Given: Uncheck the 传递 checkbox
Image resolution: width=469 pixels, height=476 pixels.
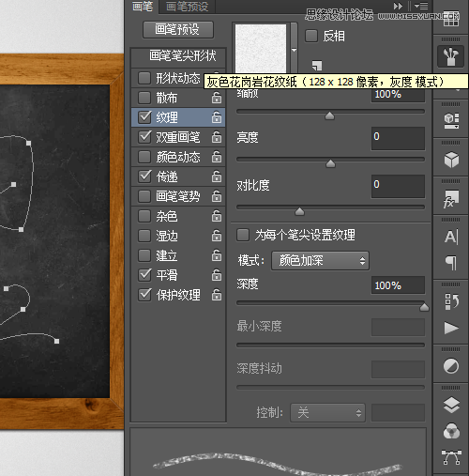Looking at the screenshot, I should tap(144, 177).
